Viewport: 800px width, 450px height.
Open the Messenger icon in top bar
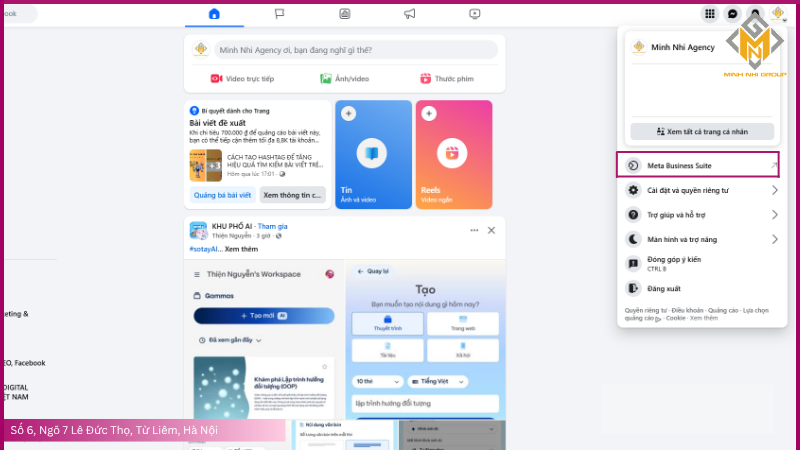point(733,14)
